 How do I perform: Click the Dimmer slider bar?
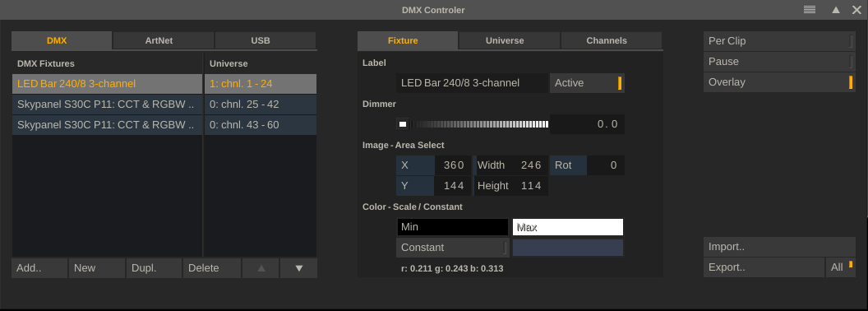[x=473, y=124]
